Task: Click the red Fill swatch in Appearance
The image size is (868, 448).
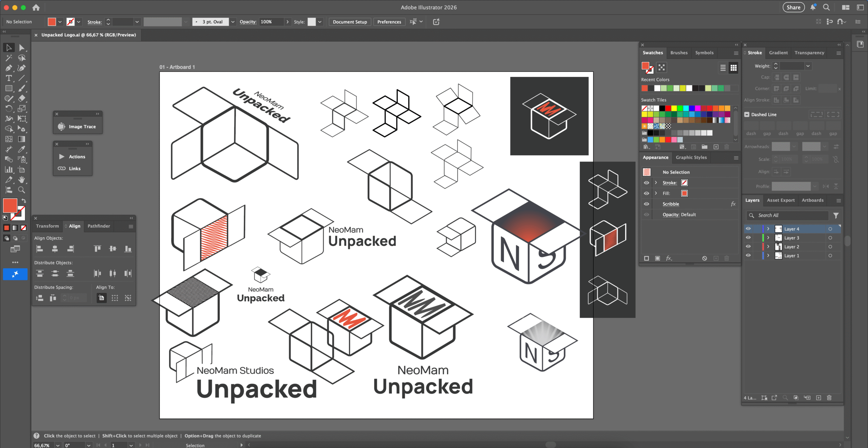Action: coord(685,193)
